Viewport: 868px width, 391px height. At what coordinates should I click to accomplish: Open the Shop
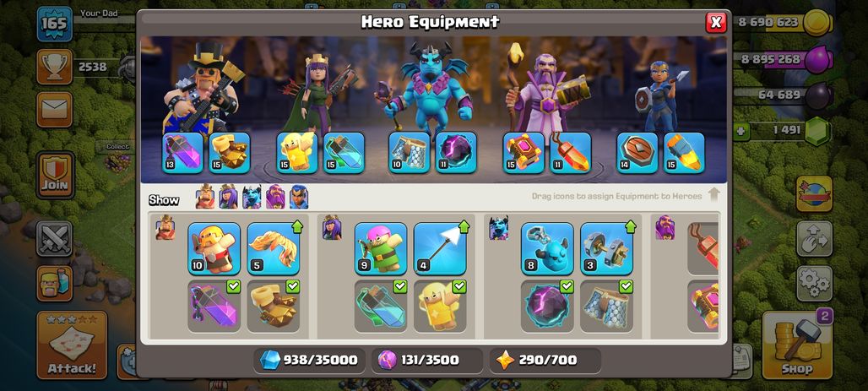(x=797, y=345)
